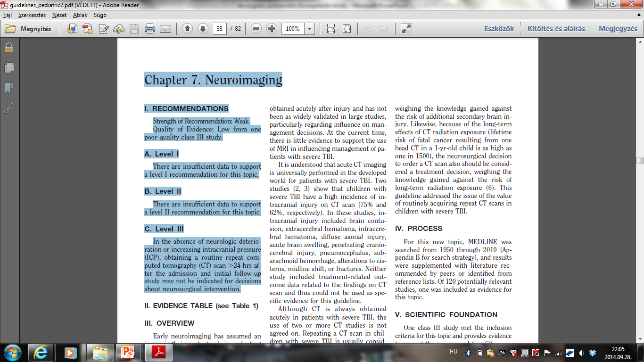Click the V. SCIENTIFIC FOUNDATION heading
The width and height of the screenshot is (644, 362).
[446, 315]
